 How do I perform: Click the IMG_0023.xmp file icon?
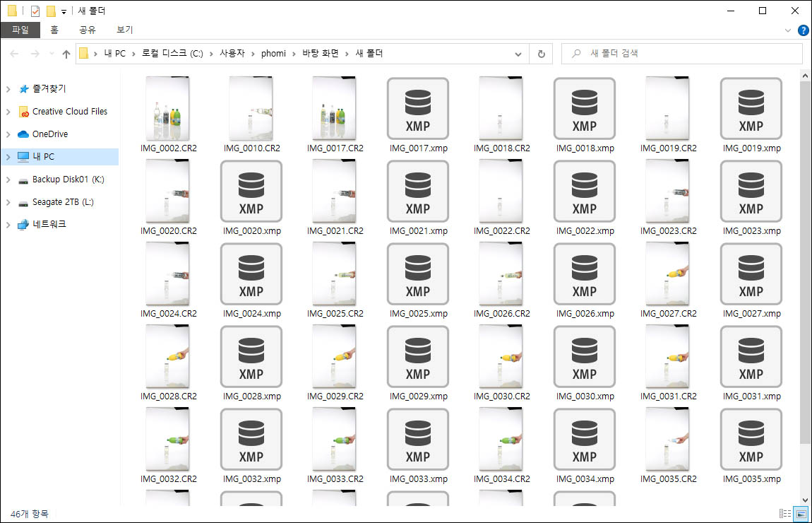[751, 192]
